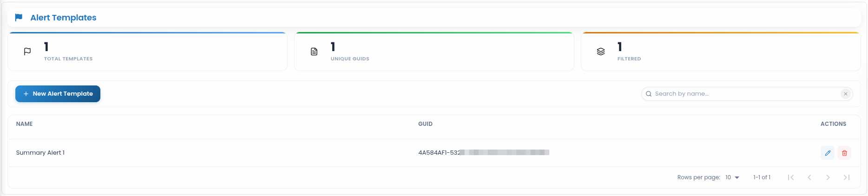Click the blue flag icon beside Alert Templates
The image size is (868, 196).
[x=19, y=18]
